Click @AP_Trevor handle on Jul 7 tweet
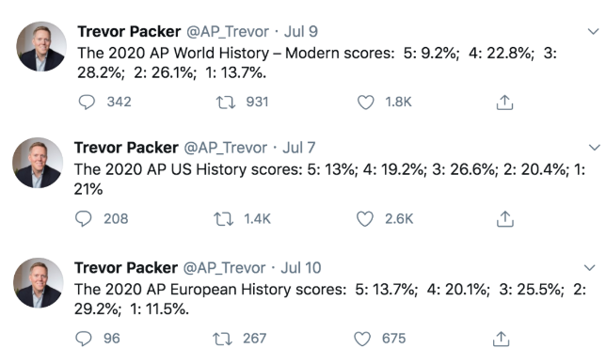 pyautogui.click(x=225, y=148)
